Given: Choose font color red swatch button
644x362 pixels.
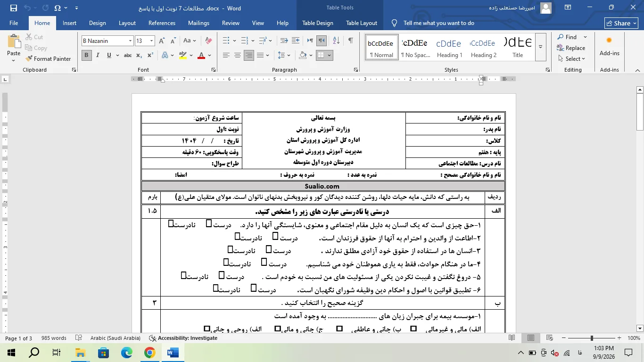Looking at the screenshot, I should (x=201, y=55).
